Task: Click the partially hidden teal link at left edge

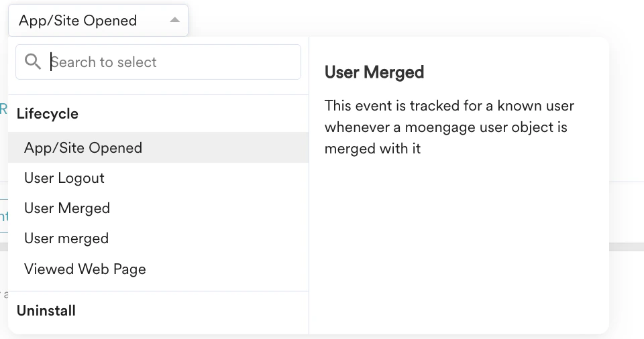Action: [3, 109]
